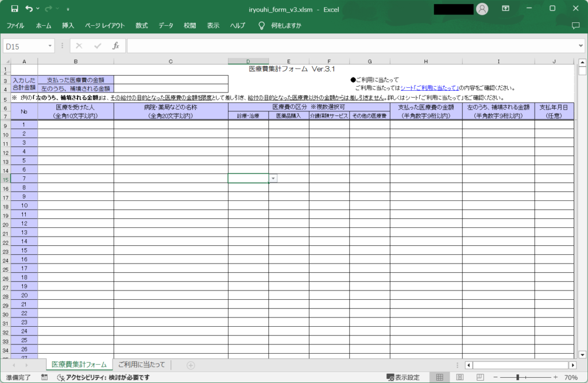Click the Ribbon Display Options icon

(x=505, y=9)
